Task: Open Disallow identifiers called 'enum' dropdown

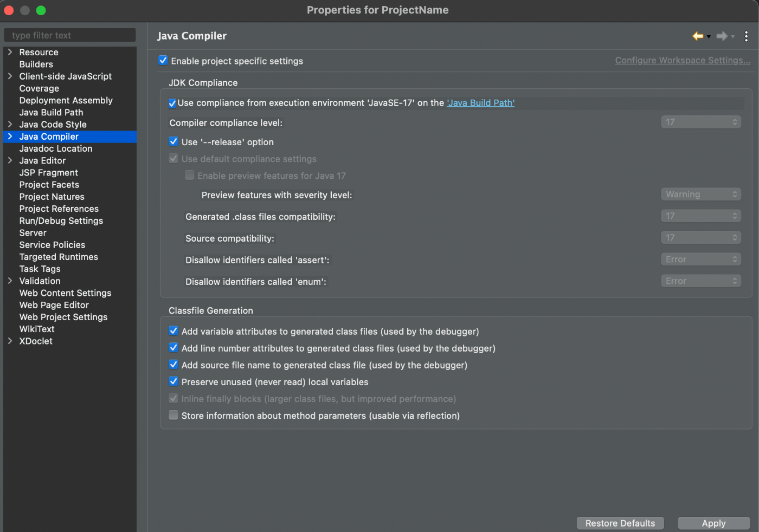Action: (x=700, y=281)
